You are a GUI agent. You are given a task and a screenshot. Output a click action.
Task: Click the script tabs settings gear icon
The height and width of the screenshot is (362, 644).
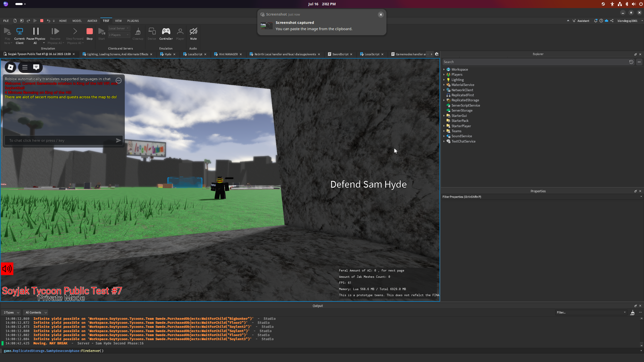click(x=437, y=54)
